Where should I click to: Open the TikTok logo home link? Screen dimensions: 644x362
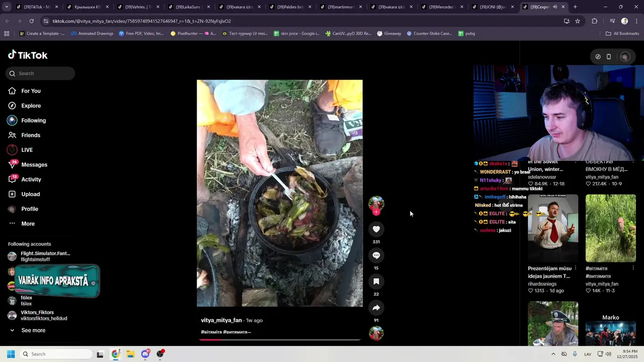[x=28, y=55]
